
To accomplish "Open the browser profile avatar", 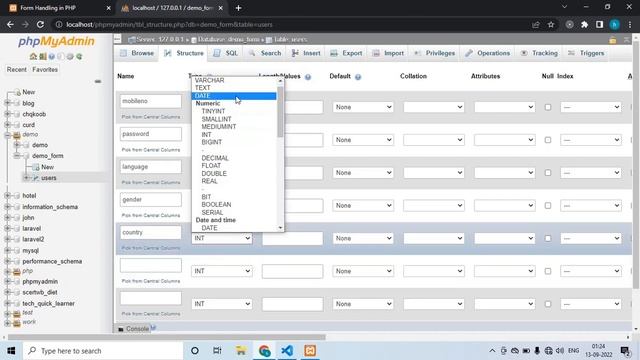I will pos(615,24).
